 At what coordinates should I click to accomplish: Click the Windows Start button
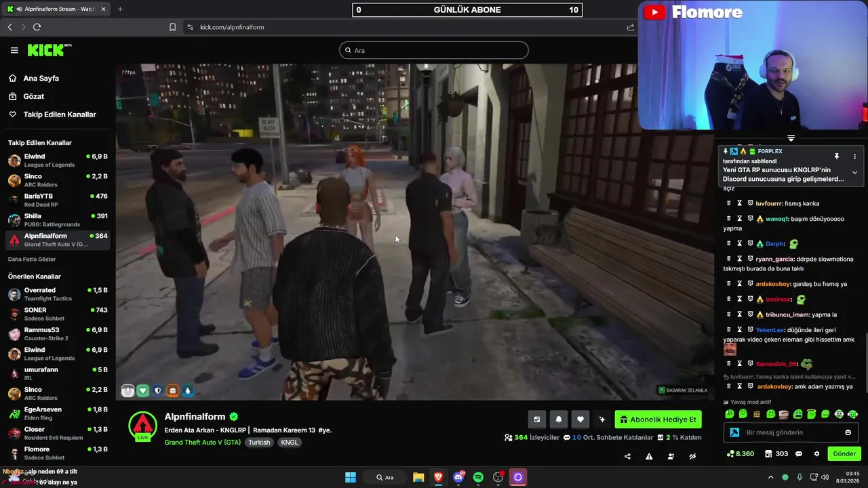(351, 477)
